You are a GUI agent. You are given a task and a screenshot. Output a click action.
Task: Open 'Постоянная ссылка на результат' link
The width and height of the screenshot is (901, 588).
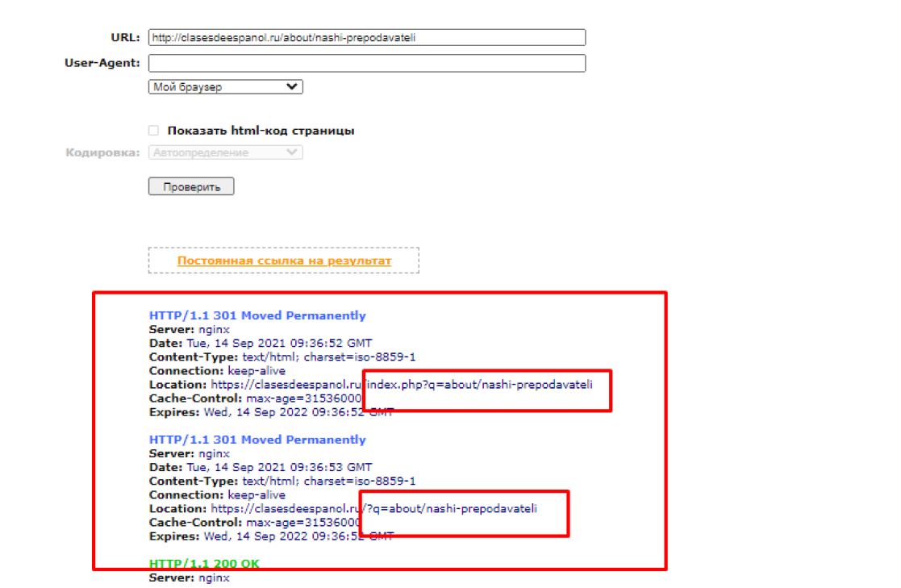(284, 261)
